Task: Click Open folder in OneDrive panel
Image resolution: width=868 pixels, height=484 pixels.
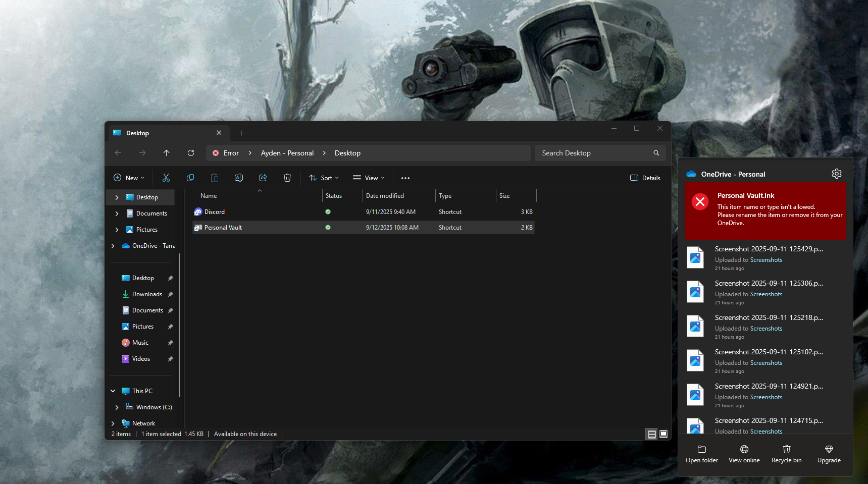Action: [702, 454]
